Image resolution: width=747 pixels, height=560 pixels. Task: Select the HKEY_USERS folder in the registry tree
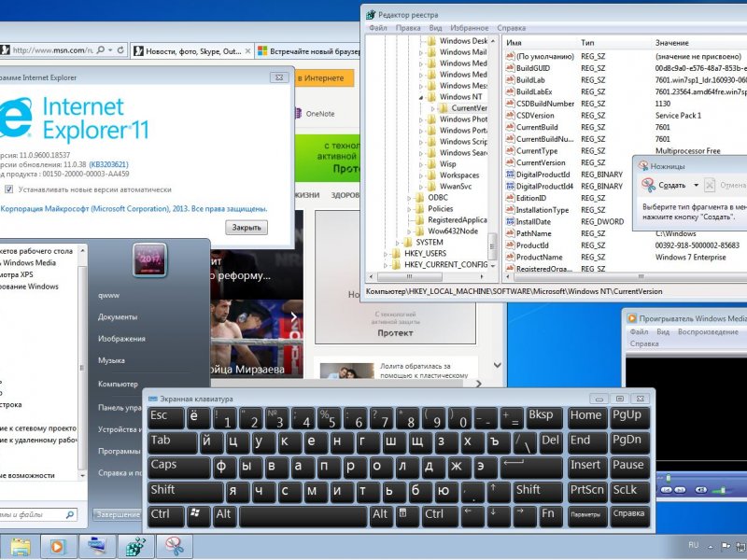(x=418, y=253)
